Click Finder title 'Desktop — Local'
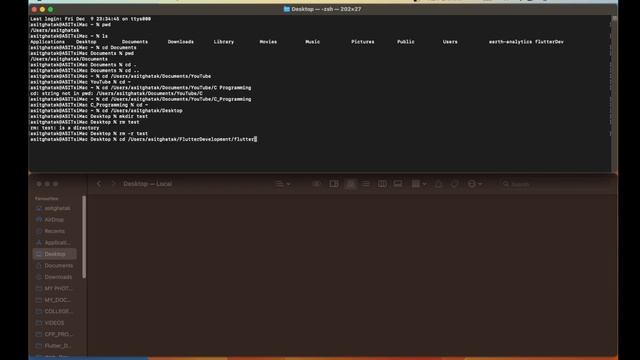This screenshot has width=640, height=360. [148, 184]
